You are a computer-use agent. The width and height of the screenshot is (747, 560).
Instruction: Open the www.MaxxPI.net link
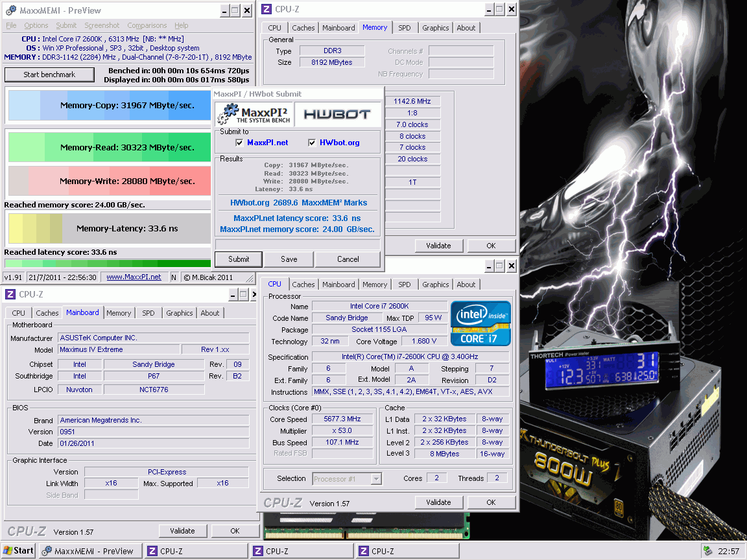point(134,277)
